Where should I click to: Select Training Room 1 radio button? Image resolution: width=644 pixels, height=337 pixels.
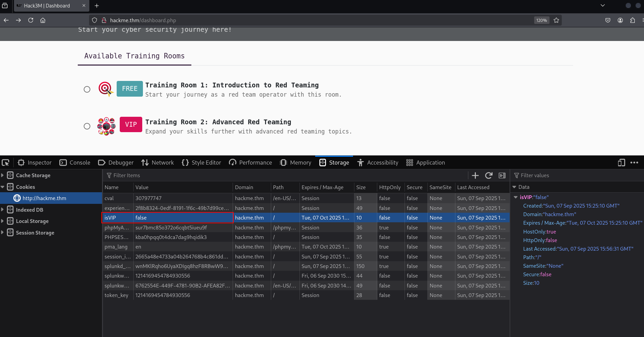[x=87, y=89]
